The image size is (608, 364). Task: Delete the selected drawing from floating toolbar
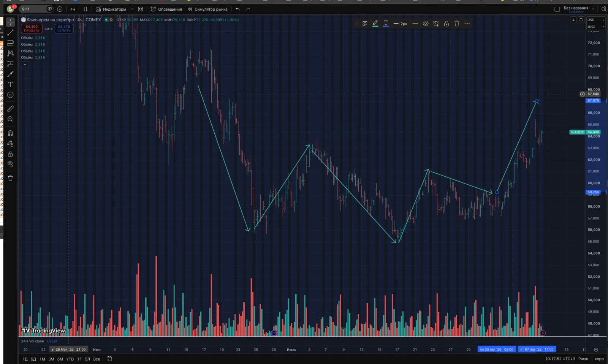coord(457,24)
